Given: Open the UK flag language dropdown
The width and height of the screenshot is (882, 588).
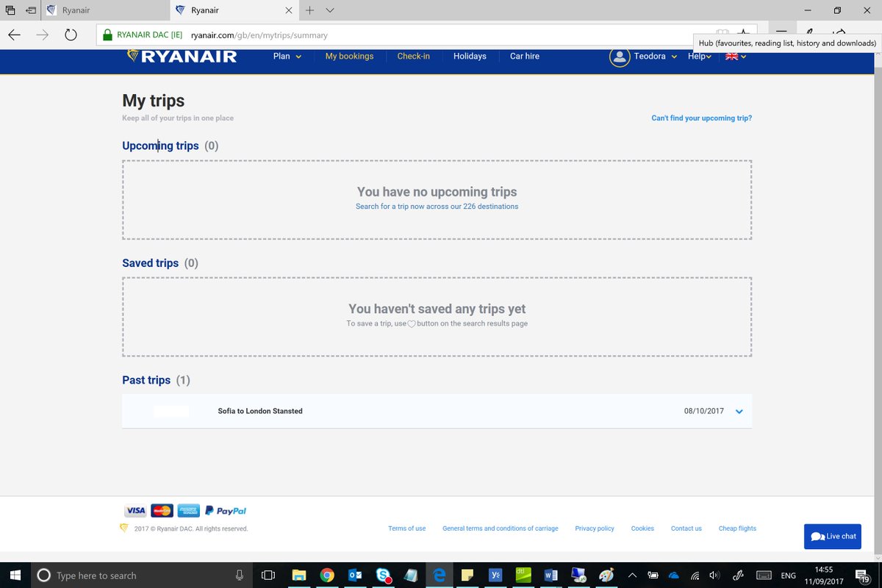Looking at the screenshot, I should point(736,57).
